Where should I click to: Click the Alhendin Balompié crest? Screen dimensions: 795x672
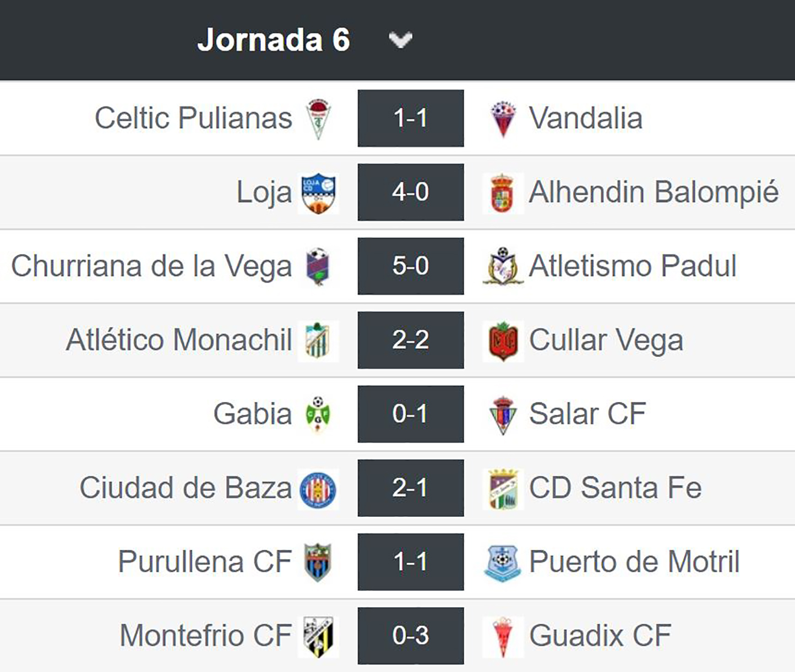(502, 193)
